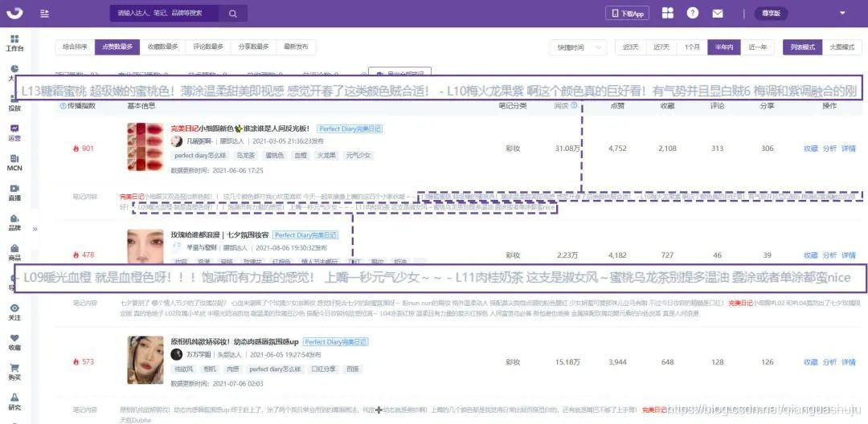Open the 关注 follow (eye) sidebar icon
This screenshot has height=424, width=868.
click(x=14, y=312)
